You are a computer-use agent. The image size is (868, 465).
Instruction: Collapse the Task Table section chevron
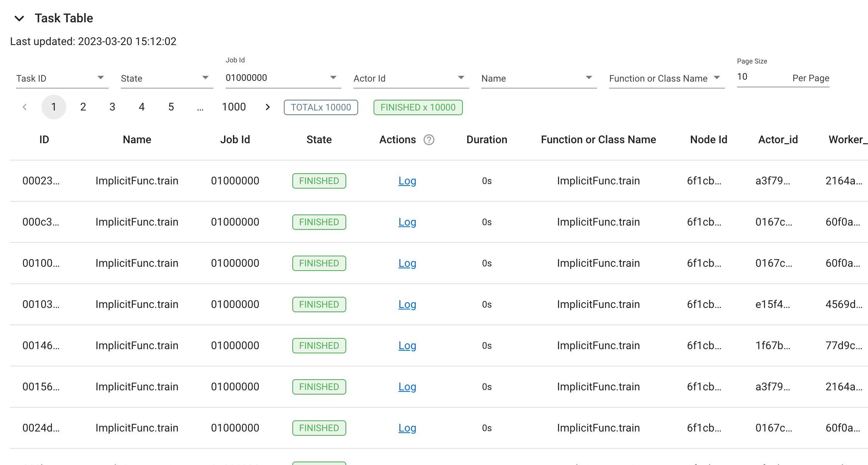tap(19, 18)
